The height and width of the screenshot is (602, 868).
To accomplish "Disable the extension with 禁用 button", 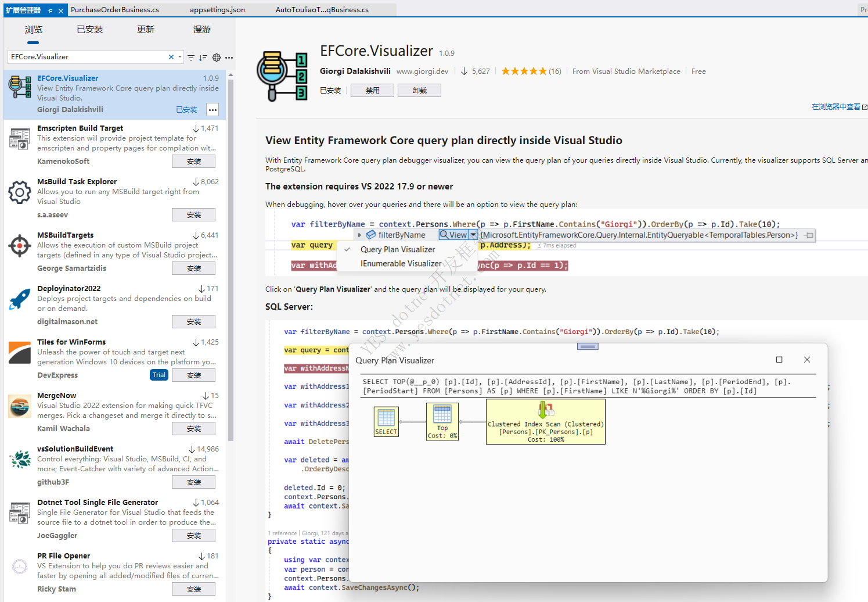I will pos(372,91).
